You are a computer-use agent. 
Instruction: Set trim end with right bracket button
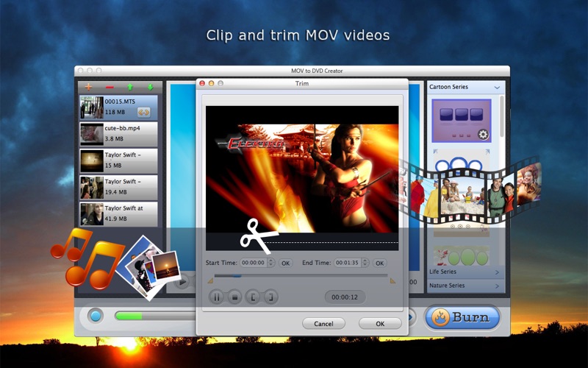(270, 297)
